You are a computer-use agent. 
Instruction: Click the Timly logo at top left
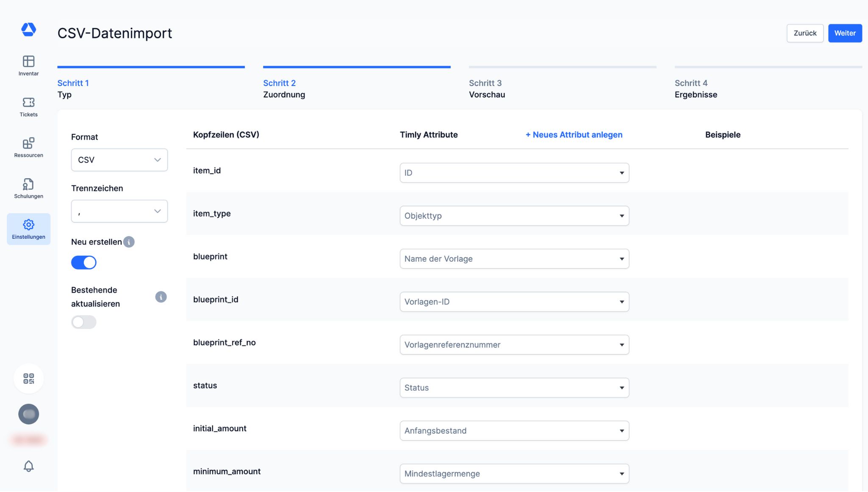point(28,30)
